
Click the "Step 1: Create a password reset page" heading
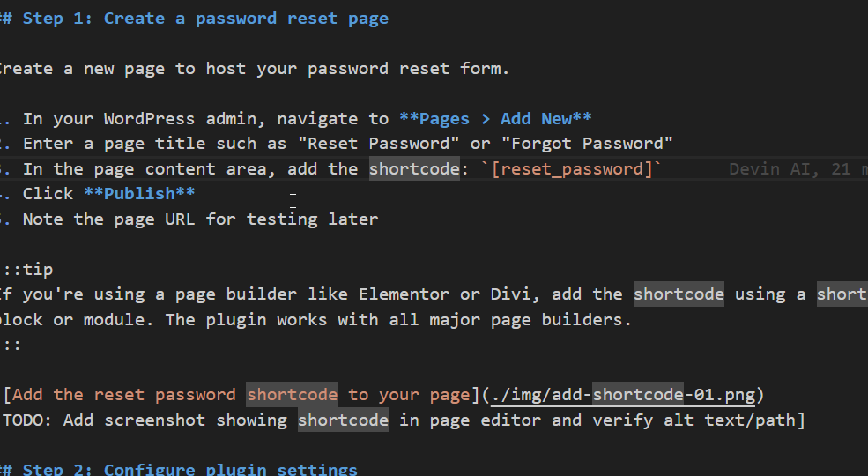[205, 19]
